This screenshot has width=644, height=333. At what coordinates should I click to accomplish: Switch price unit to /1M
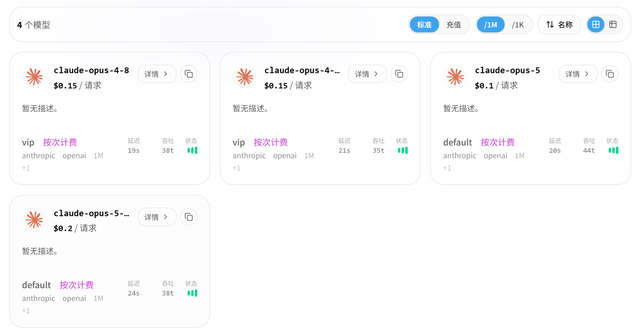tap(490, 24)
